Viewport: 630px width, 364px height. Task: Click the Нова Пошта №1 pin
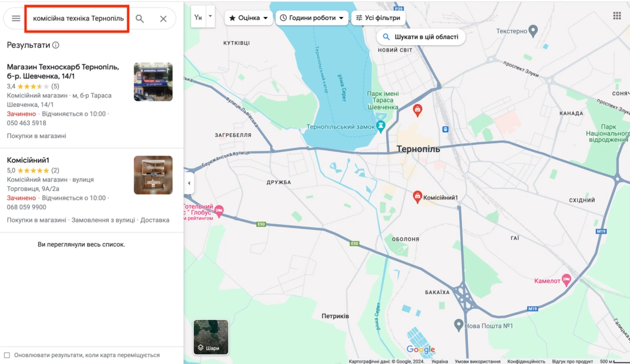point(458,325)
